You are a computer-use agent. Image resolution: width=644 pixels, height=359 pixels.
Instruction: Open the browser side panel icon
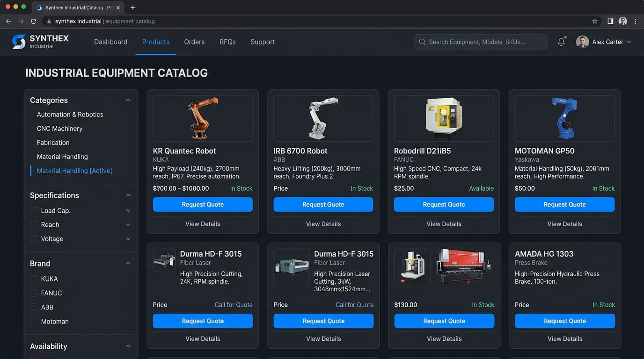coord(610,21)
